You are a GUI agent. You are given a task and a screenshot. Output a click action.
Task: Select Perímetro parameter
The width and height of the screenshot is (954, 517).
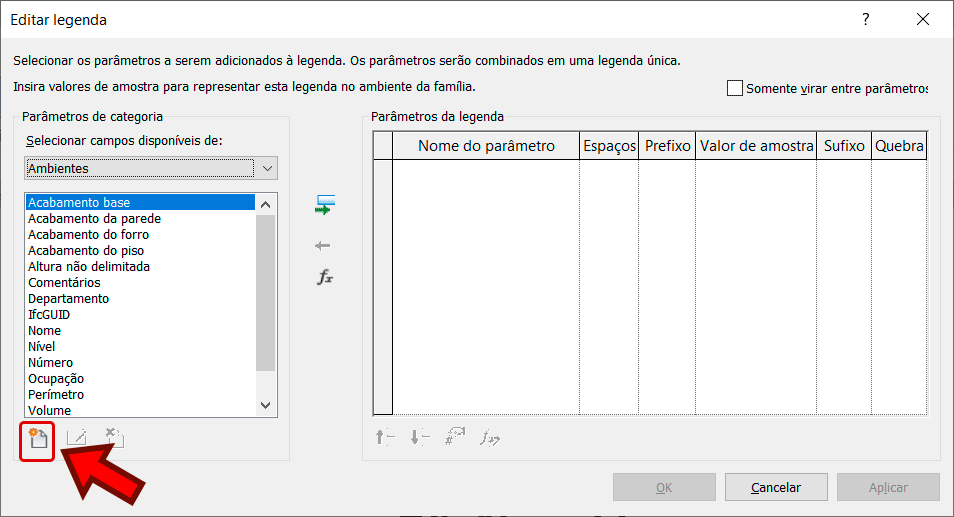pyautogui.click(x=140, y=394)
